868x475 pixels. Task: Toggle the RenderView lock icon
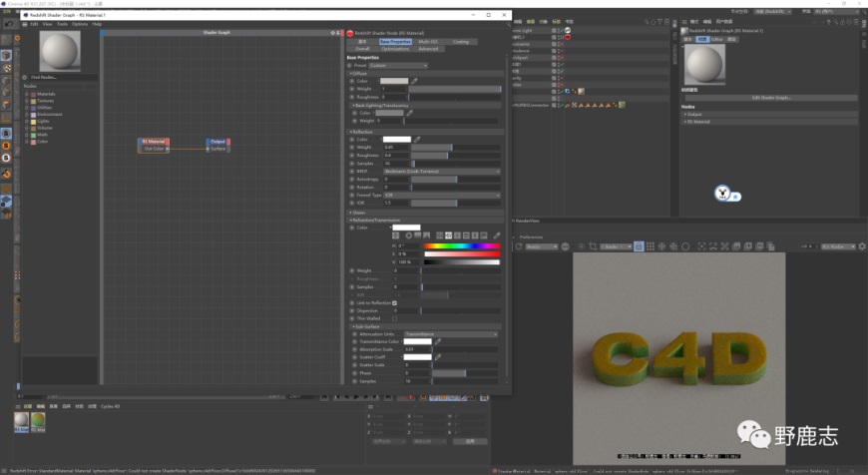click(639, 246)
